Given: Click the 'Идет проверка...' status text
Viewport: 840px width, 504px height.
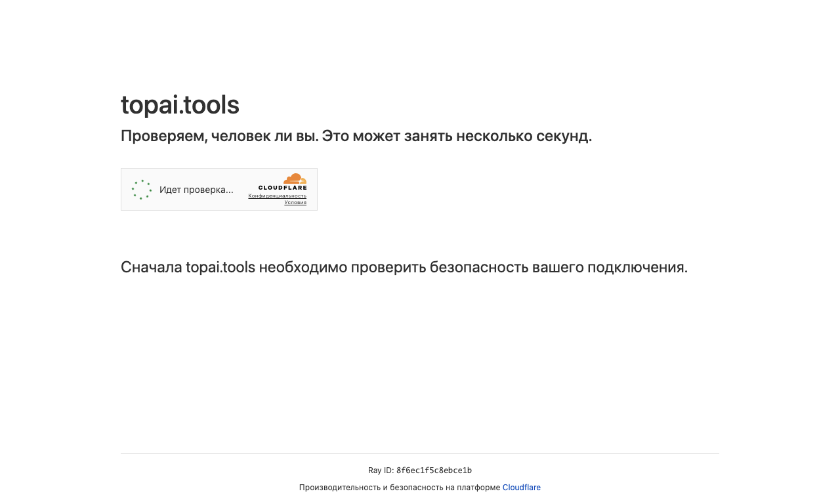Looking at the screenshot, I should 196,190.
